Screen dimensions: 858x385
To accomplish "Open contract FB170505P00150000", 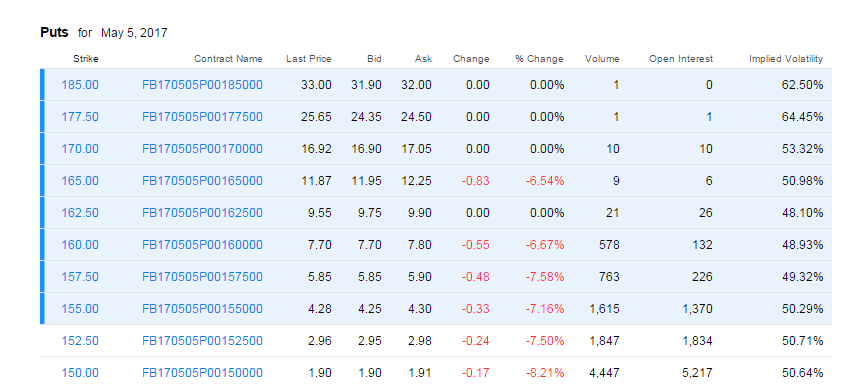I will (202, 373).
